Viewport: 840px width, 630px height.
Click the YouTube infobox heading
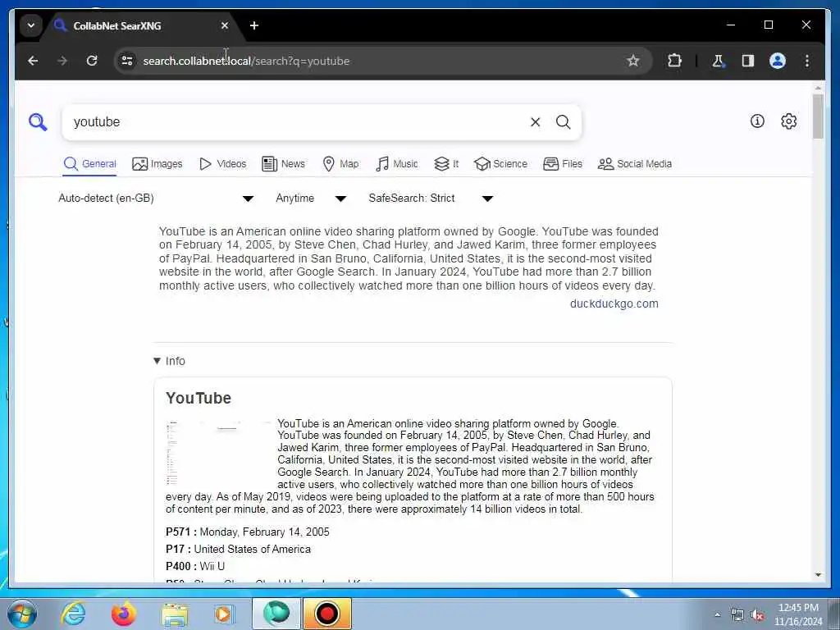(199, 398)
